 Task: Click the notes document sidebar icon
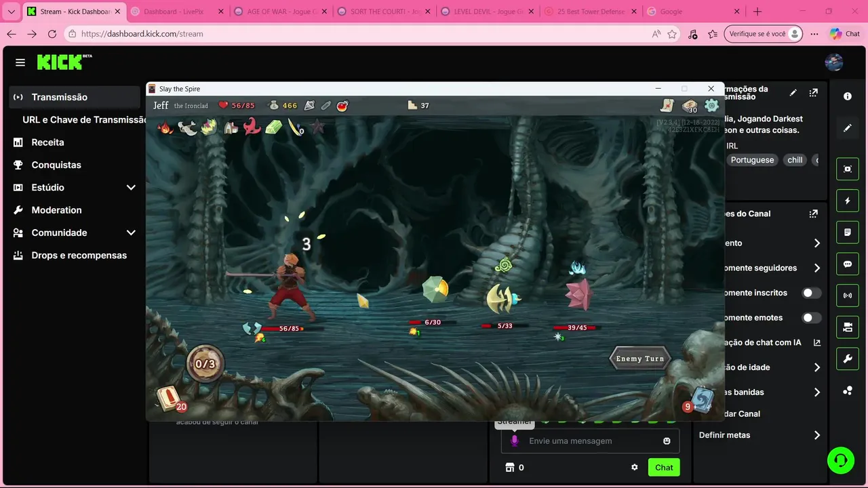tap(848, 232)
